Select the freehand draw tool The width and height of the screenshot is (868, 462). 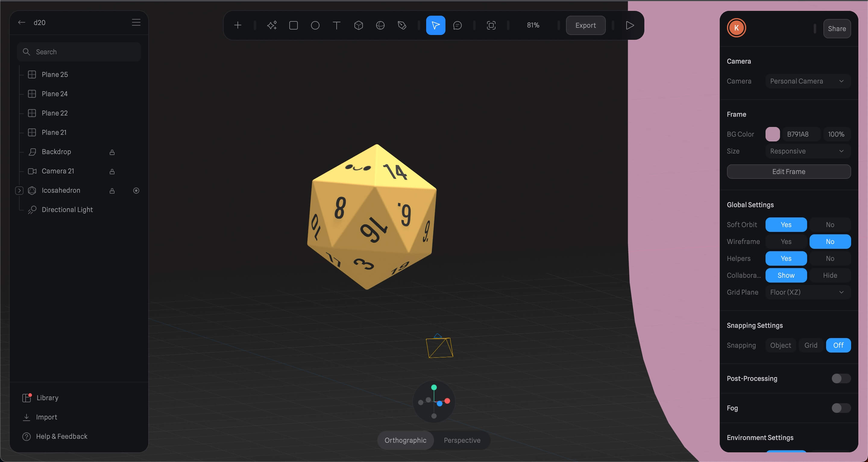tap(402, 25)
